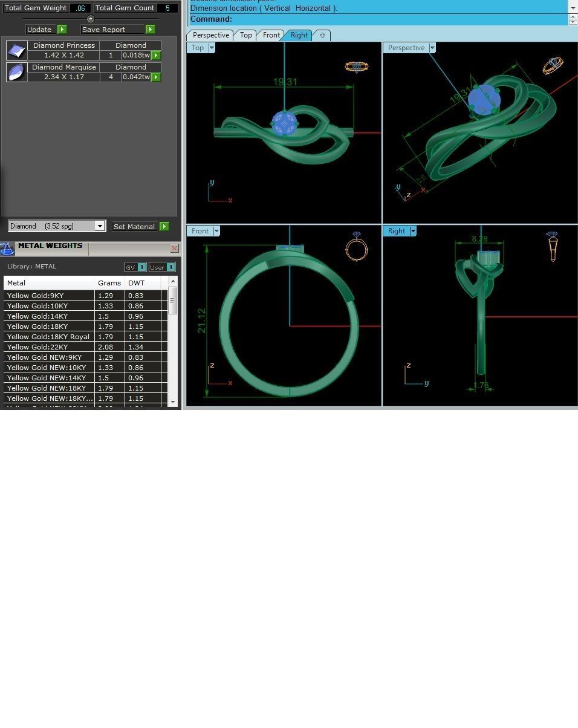Click the Save Report button label
The height and width of the screenshot is (728, 578).
pos(104,30)
